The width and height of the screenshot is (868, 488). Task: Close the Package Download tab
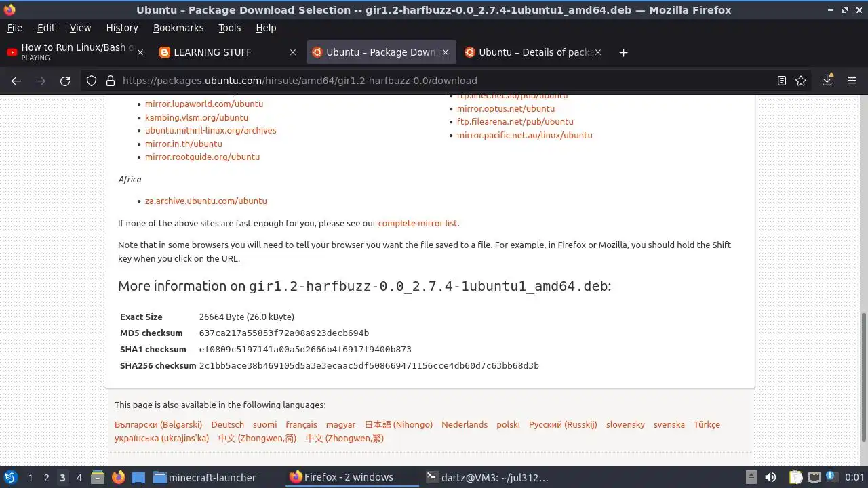click(x=446, y=52)
